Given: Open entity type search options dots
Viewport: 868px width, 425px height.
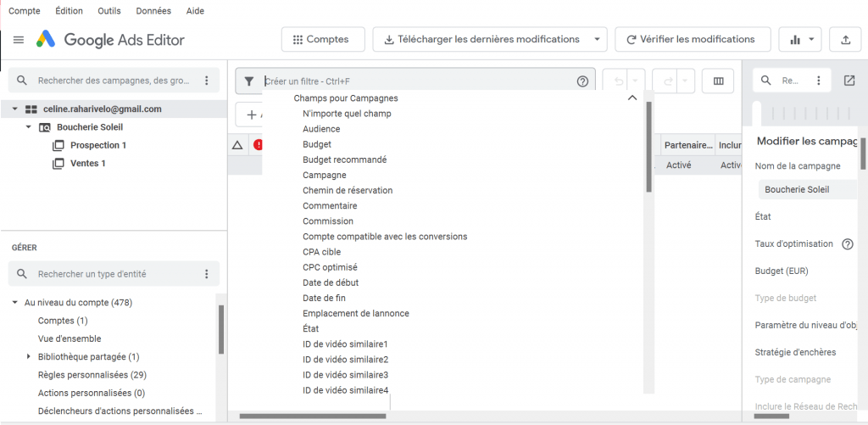Looking at the screenshot, I should pos(207,274).
